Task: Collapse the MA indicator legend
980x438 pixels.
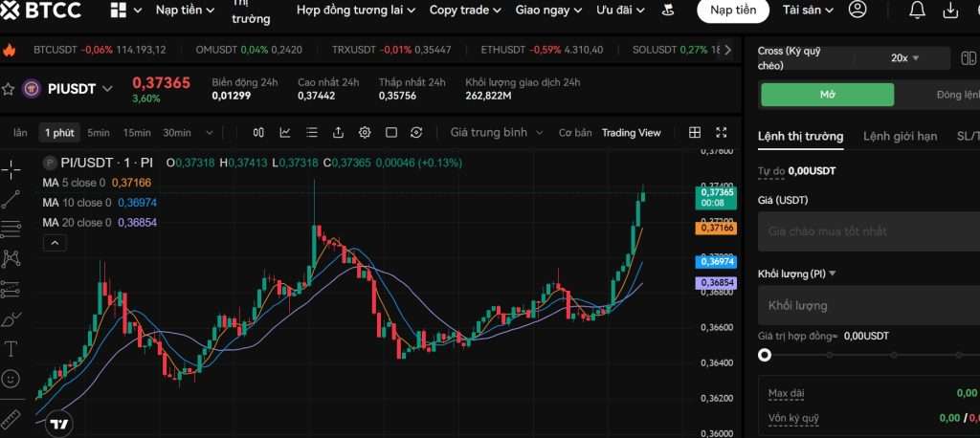Action: click(x=55, y=243)
